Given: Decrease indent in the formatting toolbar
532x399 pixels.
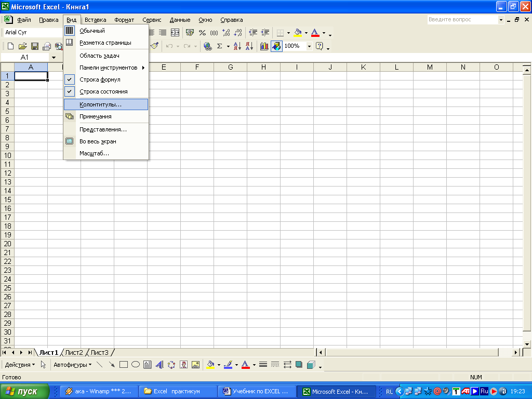Looking at the screenshot, I should click(253, 33).
